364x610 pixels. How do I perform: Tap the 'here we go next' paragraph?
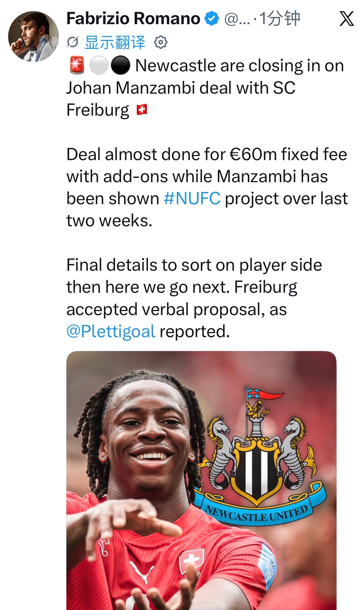[194, 298]
